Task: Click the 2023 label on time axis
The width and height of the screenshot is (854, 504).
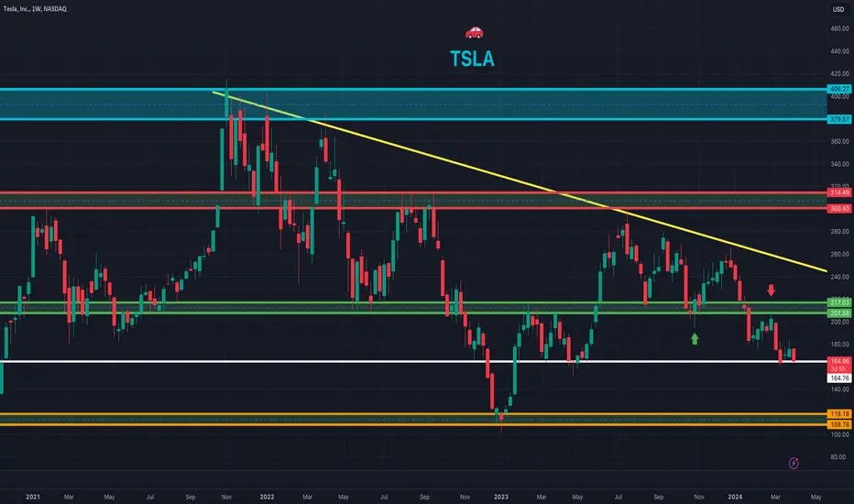Action: (x=500, y=497)
